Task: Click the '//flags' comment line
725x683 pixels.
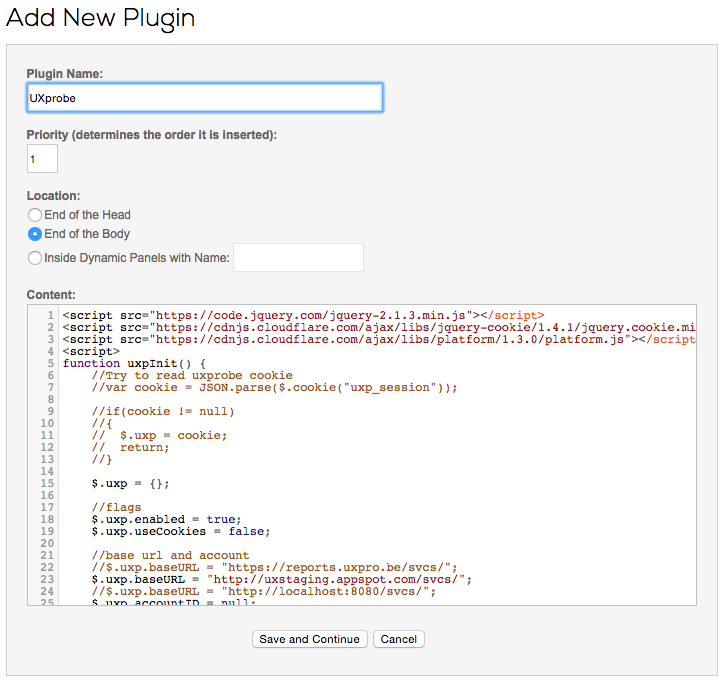Action: coord(116,508)
